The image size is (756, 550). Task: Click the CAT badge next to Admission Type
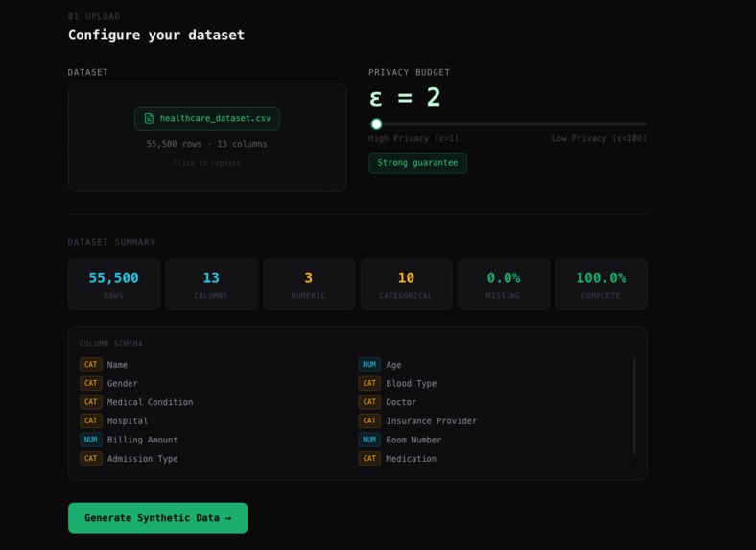coord(90,459)
